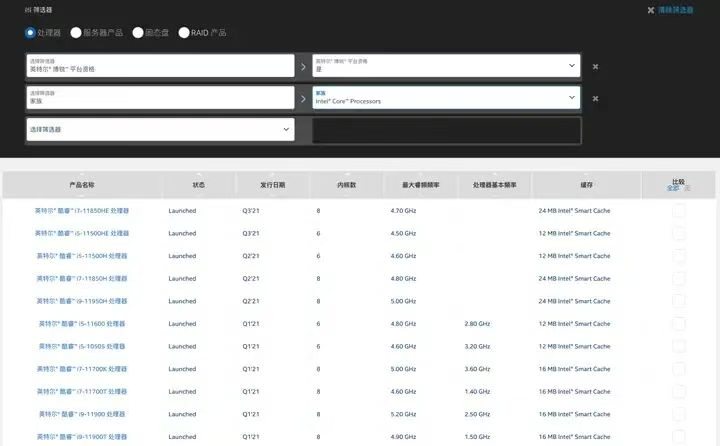Tick compare checkbox for i9-11900 row
Screen dimensions: 720x446
coord(679,414)
